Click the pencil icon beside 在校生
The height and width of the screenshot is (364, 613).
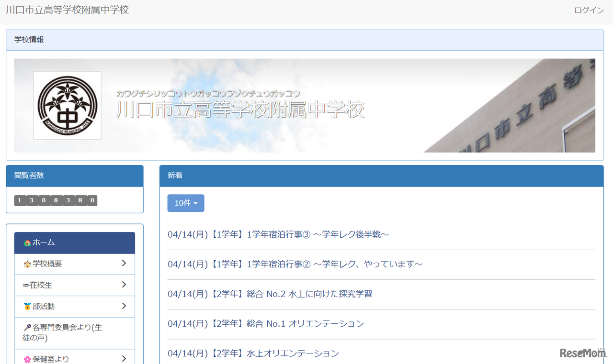[26, 286]
